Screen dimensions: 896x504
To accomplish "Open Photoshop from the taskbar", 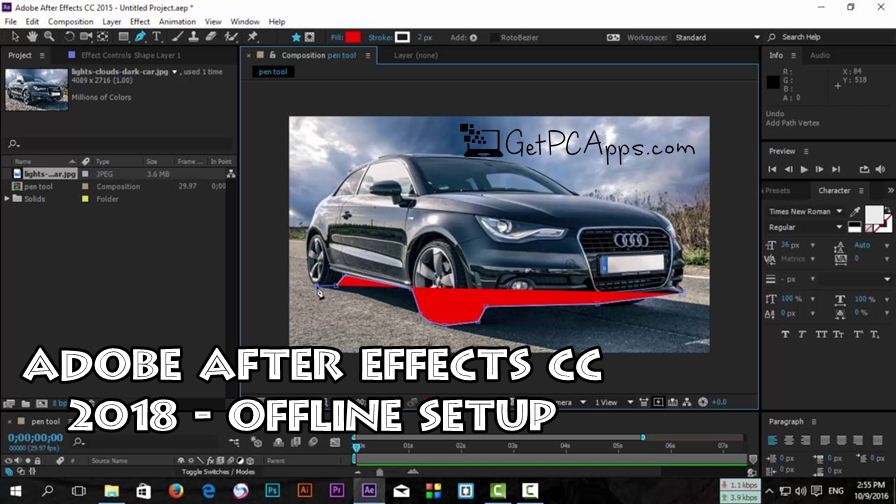I will point(273,490).
